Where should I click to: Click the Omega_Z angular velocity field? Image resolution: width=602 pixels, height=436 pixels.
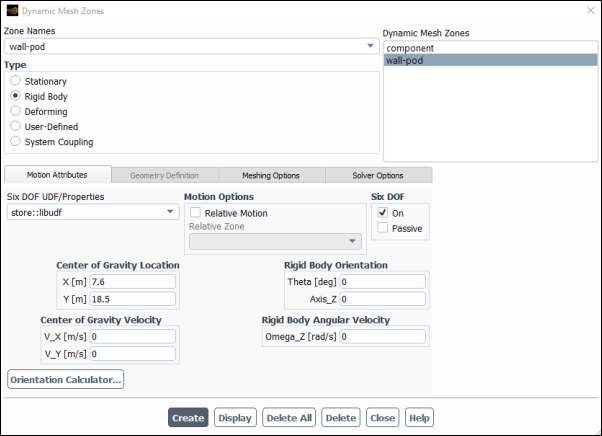(x=383, y=337)
